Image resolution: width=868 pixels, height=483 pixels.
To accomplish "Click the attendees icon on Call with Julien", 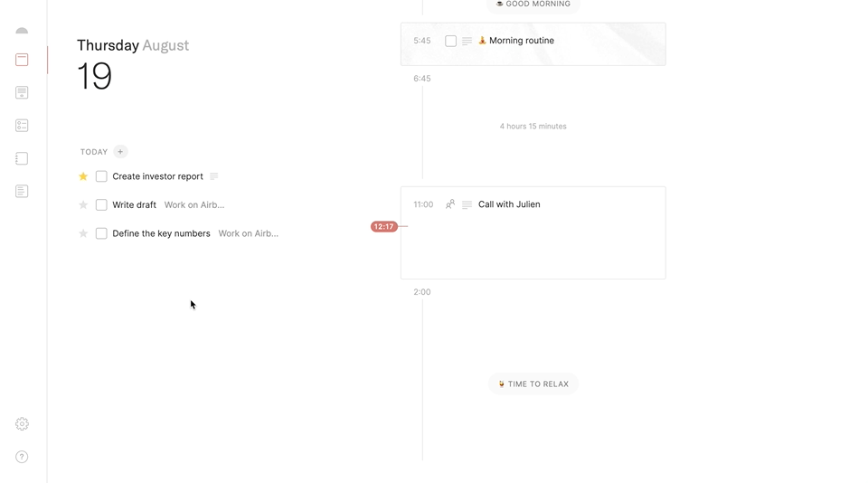I will tap(449, 204).
